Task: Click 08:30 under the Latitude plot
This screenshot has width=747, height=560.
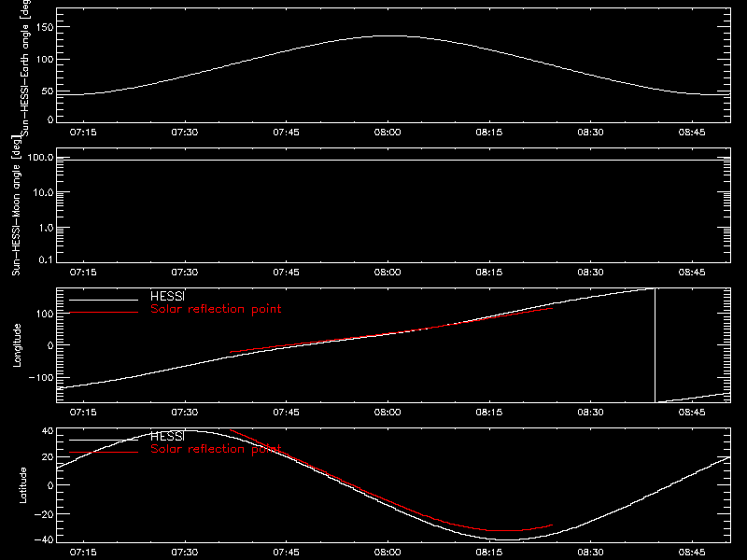Action: (x=590, y=553)
